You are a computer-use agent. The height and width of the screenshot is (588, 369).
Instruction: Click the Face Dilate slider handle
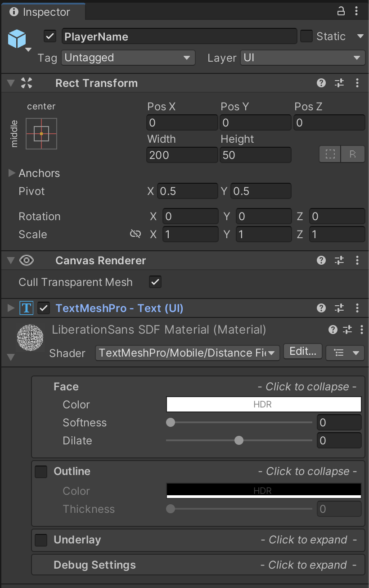[239, 440]
